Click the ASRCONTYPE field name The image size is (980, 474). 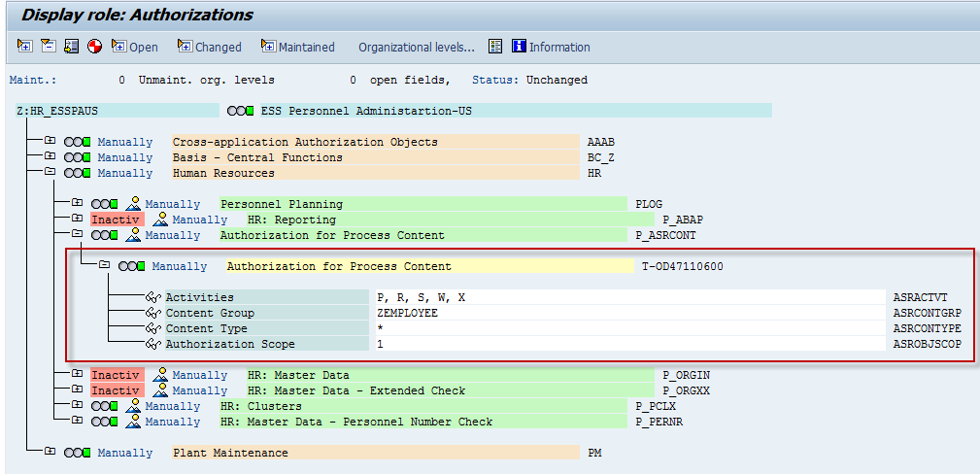click(928, 329)
